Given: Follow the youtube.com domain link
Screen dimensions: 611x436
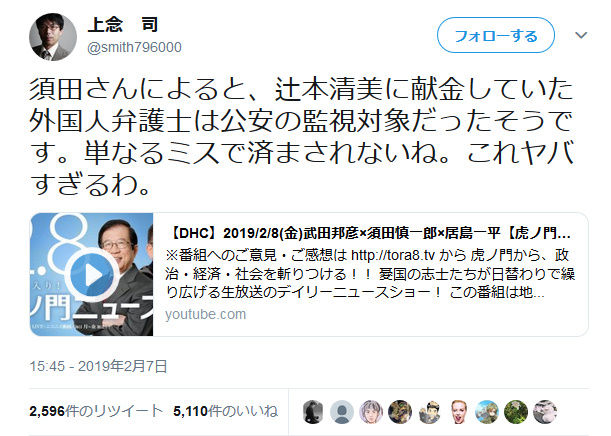Looking at the screenshot, I should (x=205, y=314).
